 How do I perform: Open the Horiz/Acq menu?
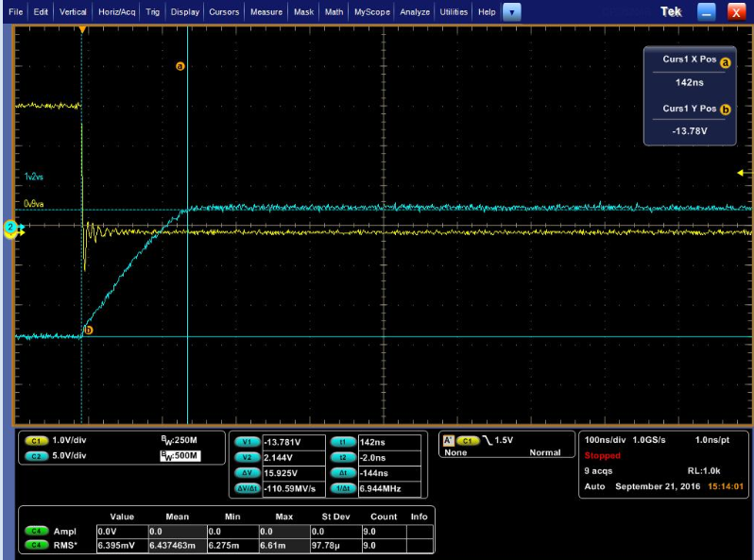118,12
